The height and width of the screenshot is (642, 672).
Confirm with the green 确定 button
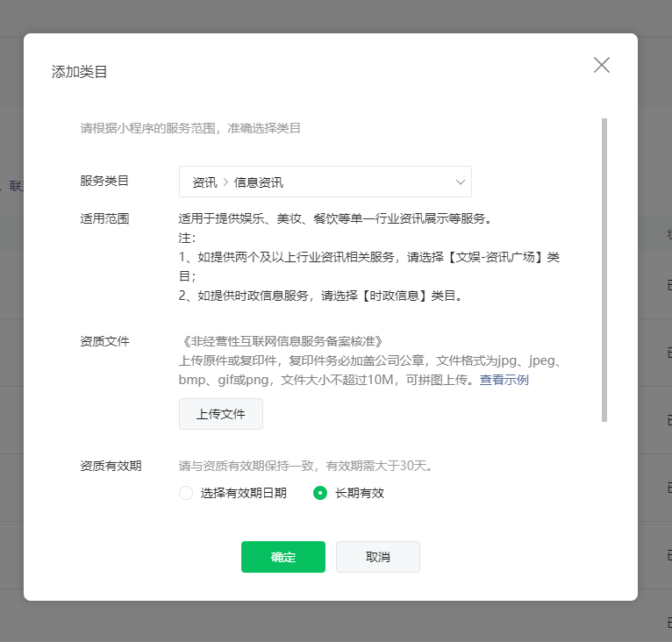(x=282, y=557)
